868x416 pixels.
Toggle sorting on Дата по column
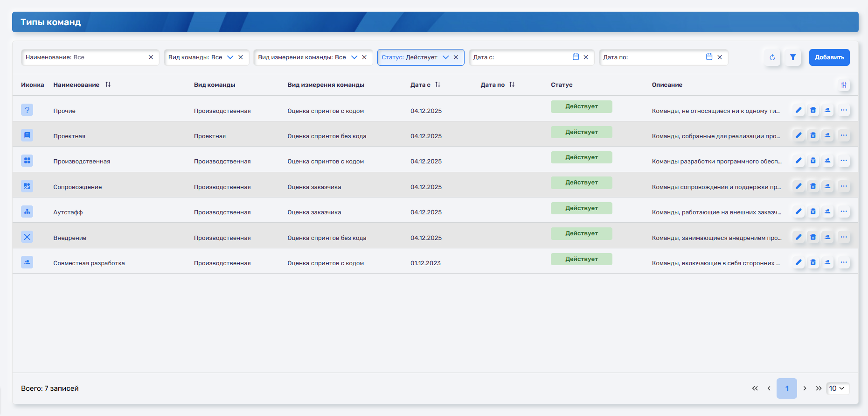pos(512,85)
